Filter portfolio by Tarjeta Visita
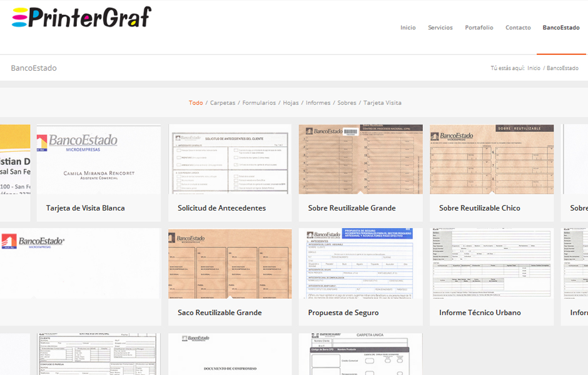588x375 pixels. [x=382, y=102]
